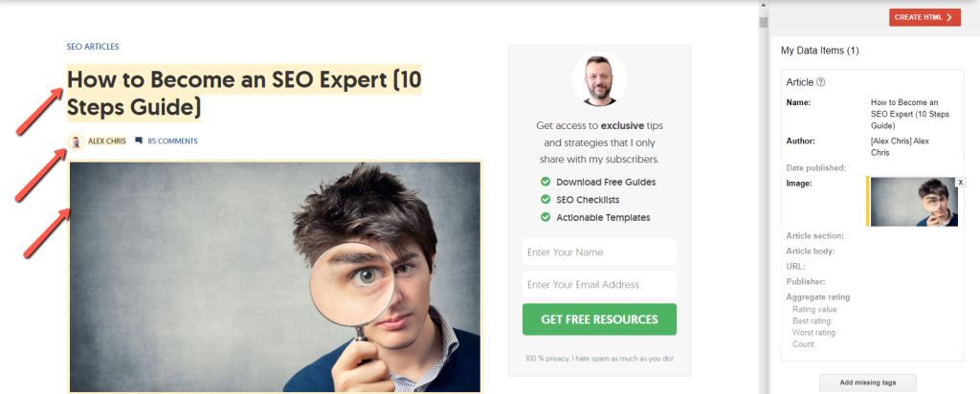This screenshot has height=394, width=980.
Task: Click the Create HTML button
Action: click(925, 17)
